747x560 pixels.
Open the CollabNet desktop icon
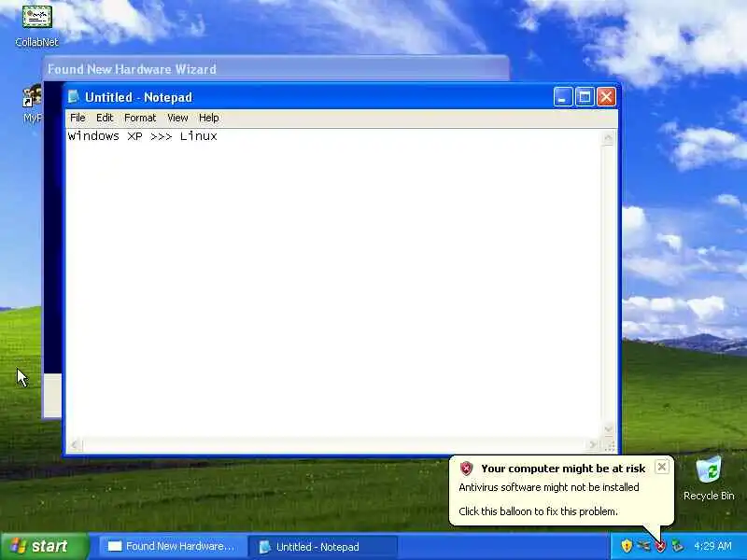(36, 26)
